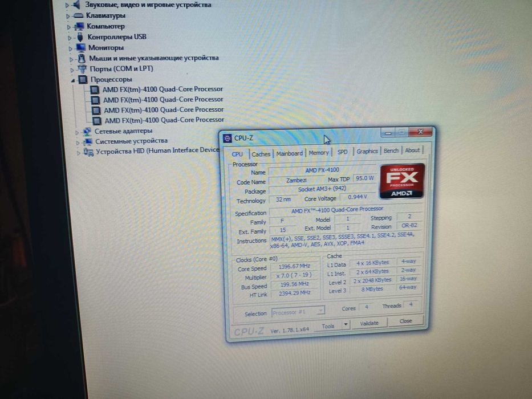Click the keyboard icon next to Клавиатуры

(78, 15)
